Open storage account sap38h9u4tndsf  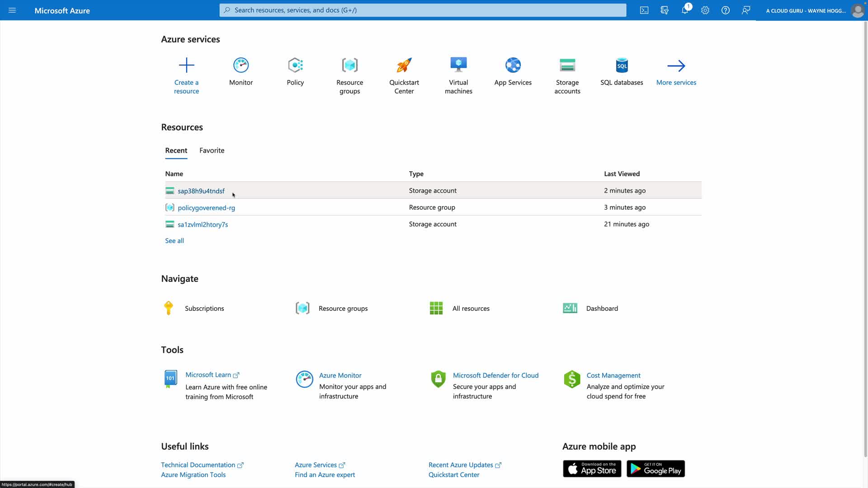click(x=201, y=191)
